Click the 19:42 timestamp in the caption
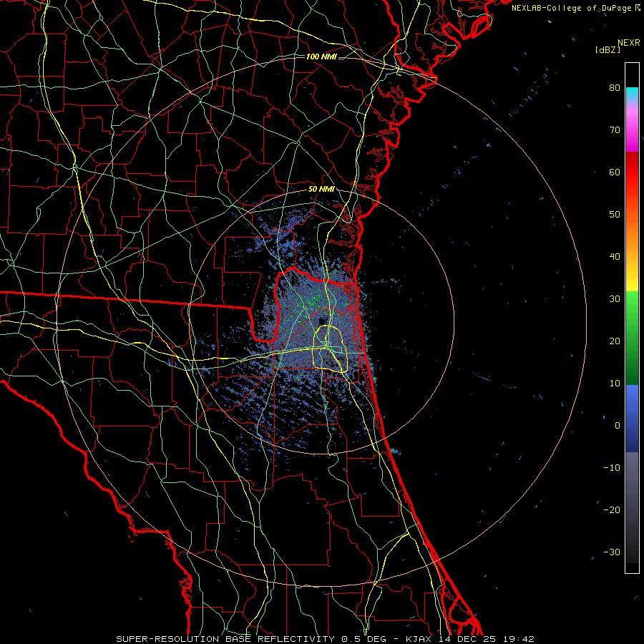 pyautogui.click(x=519, y=639)
